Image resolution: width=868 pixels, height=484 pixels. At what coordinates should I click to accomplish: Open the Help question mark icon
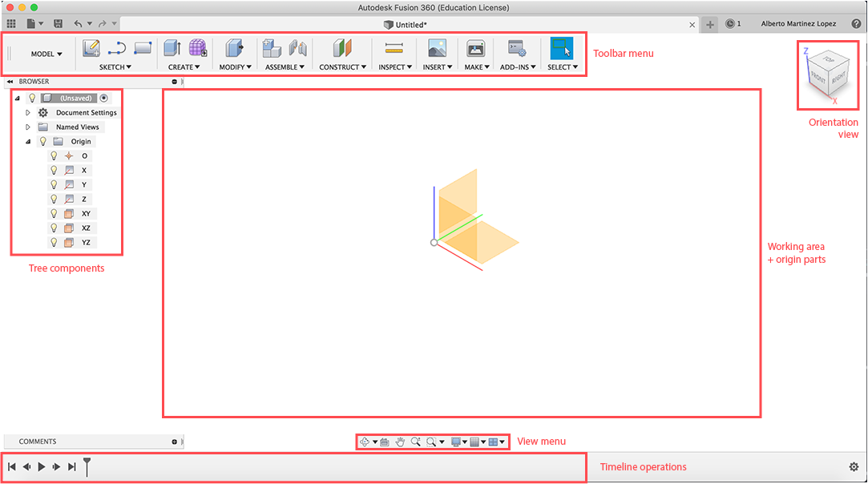[x=856, y=24]
